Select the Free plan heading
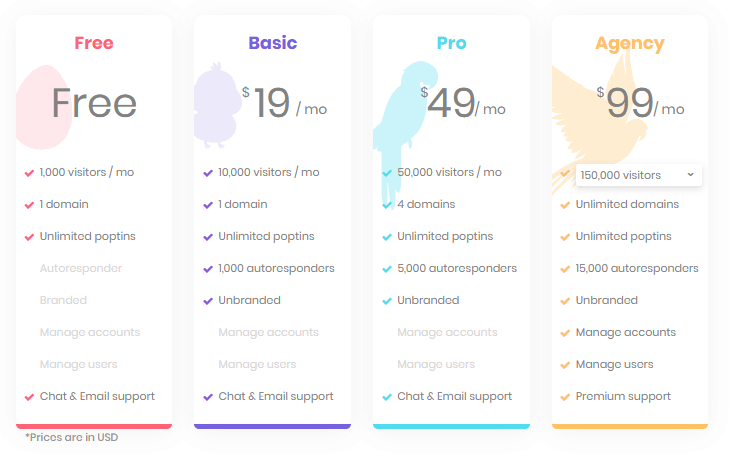Viewport: 731px width, 456px height. click(x=94, y=43)
